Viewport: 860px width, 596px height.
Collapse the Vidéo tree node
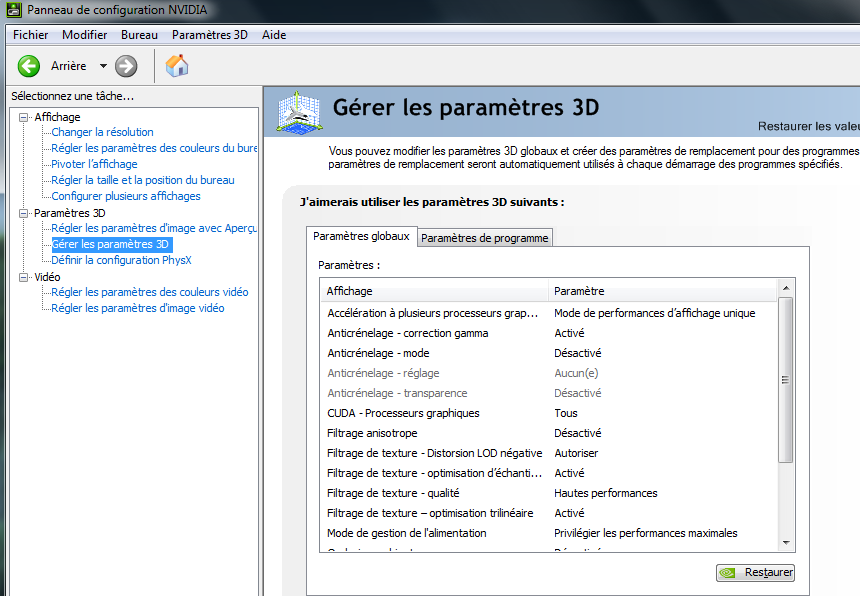click(24, 277)
